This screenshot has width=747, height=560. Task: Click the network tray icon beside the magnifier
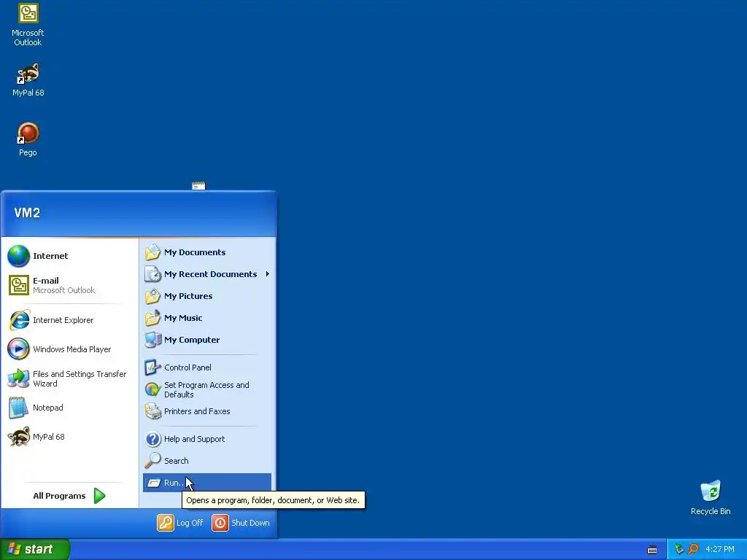[679, 549]
